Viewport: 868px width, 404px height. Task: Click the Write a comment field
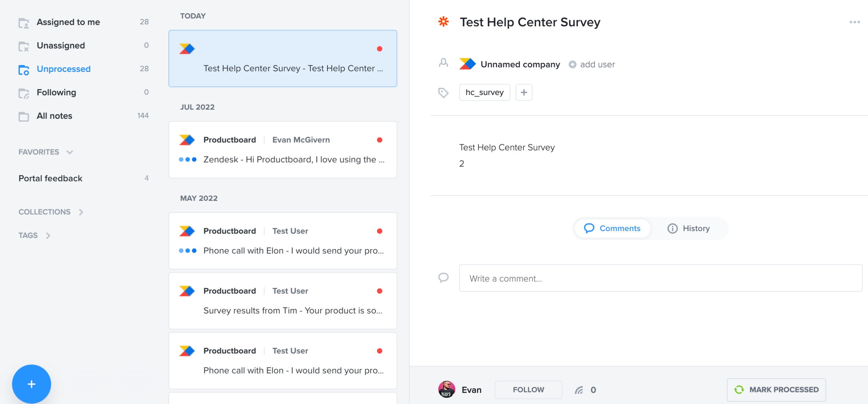point(660,278)
